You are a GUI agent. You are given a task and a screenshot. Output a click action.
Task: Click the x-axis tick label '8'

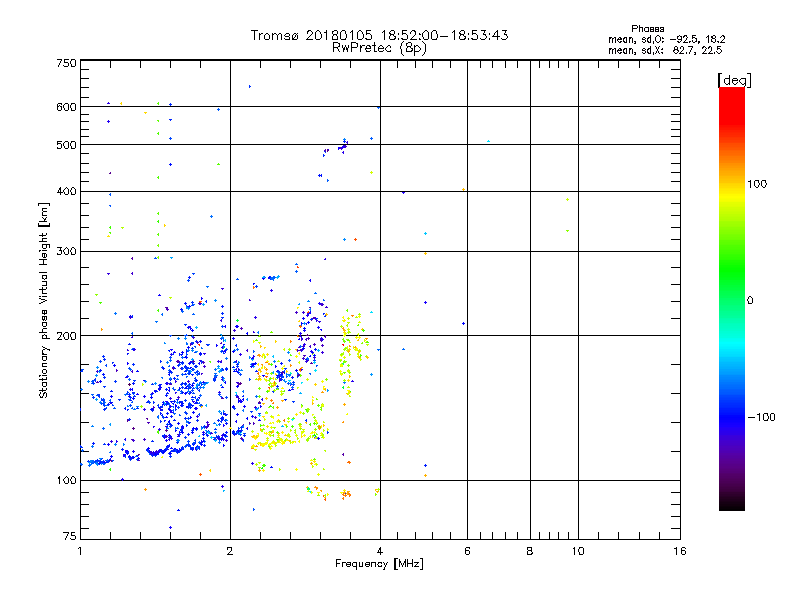tap(530, 551)
